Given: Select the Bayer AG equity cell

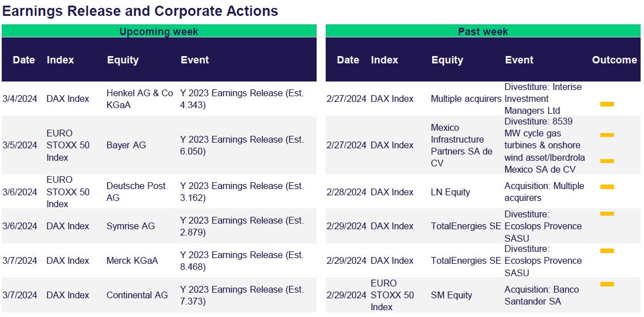Looking at the screenshot, I should (x=126, y=145).
